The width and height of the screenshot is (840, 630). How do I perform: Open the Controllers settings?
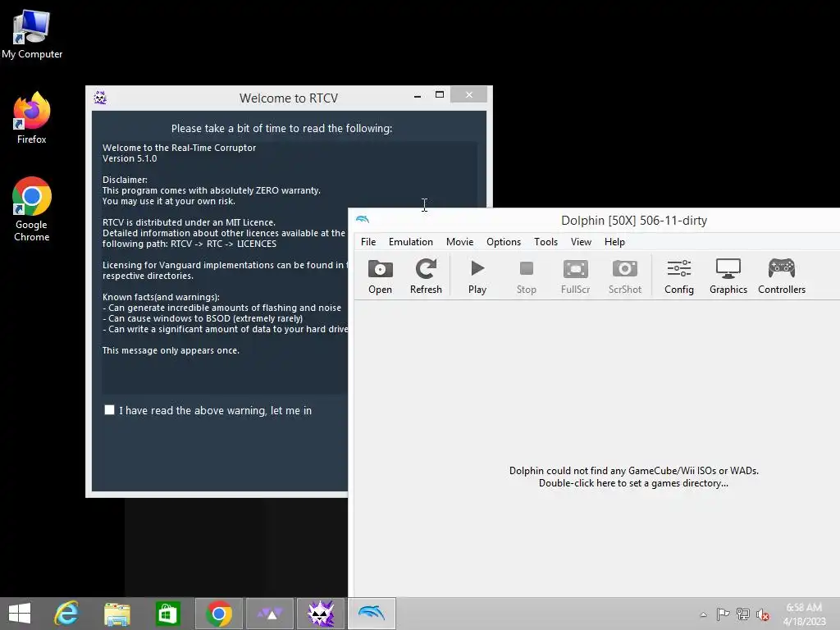782,276
